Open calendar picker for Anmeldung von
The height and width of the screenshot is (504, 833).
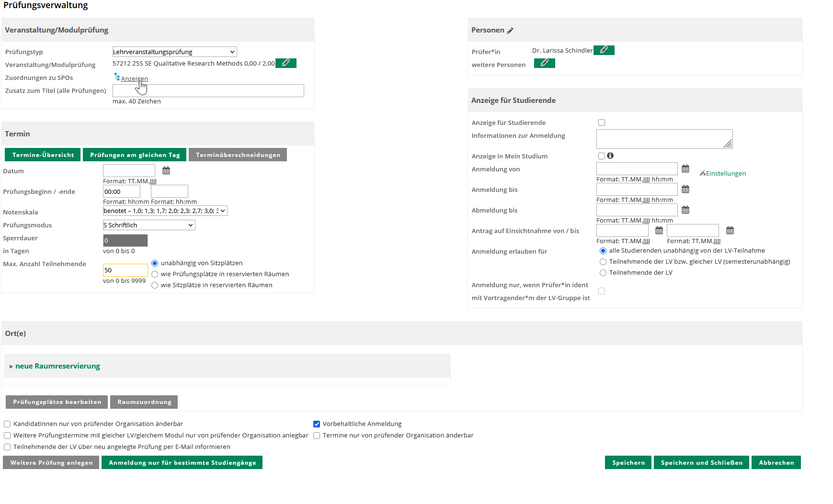pos(685,169)
